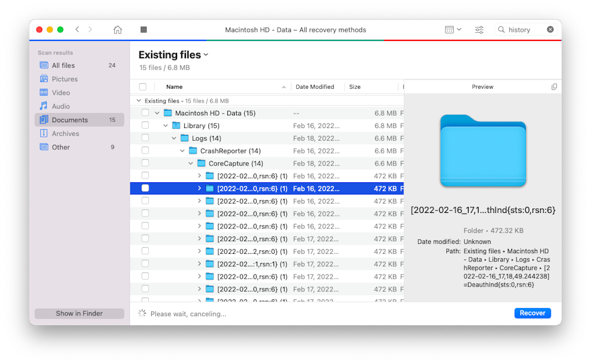Check the select-all checkbox in the header row
Screen dimensions: 591x364
point(142,87)
